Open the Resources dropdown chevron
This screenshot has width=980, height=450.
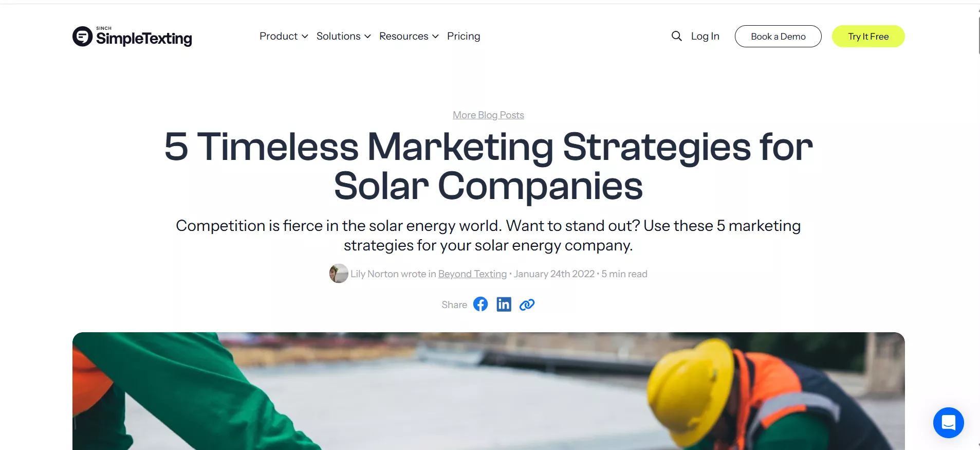[x=435, y=37]
